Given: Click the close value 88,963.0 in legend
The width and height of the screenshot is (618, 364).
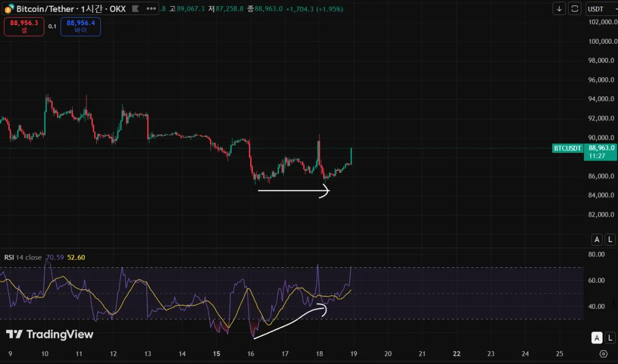Looking at the screenshot, I should click(x=269, y=9).
